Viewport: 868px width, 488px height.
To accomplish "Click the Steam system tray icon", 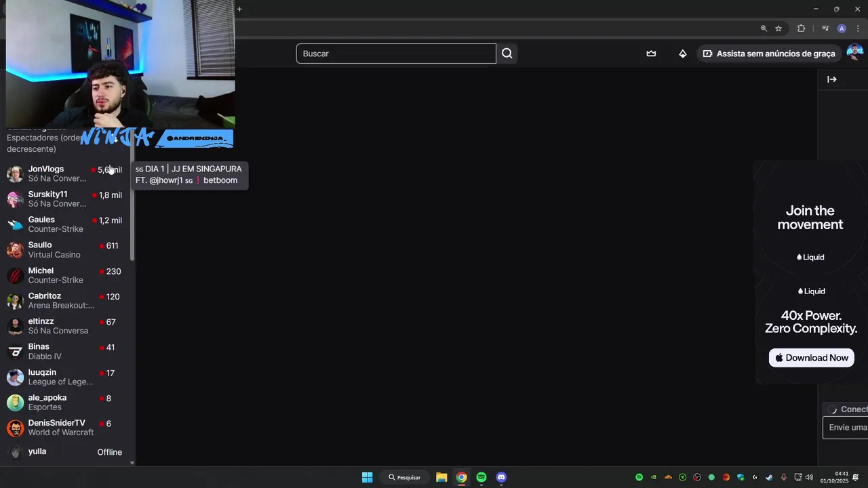I will click(769, 477).
